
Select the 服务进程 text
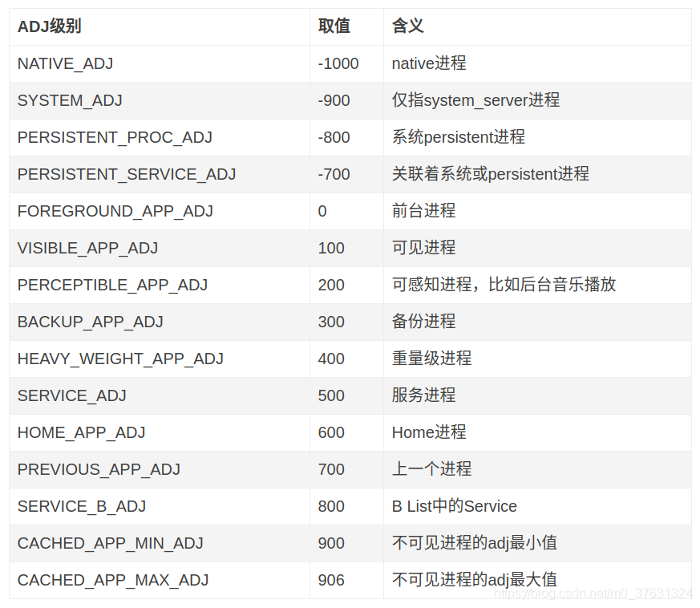tap(423, 395)
